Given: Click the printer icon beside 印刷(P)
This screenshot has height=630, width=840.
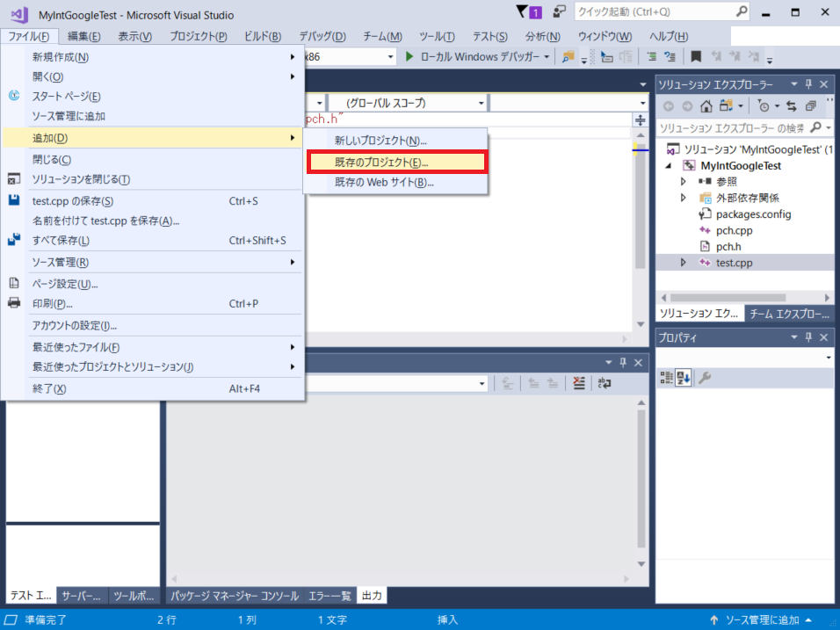Looking at the screenshot, I should pyautogui.click(x=14, y=302).
